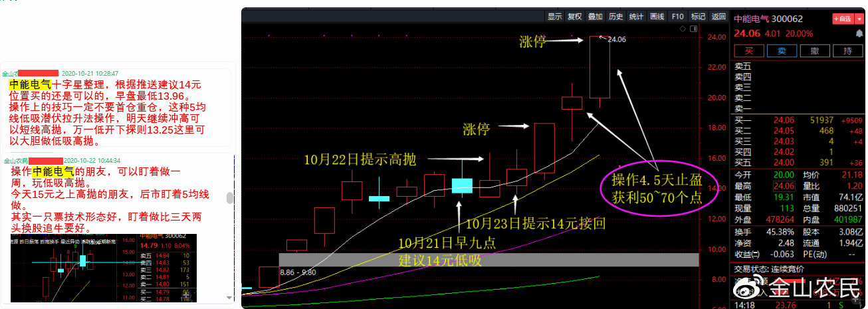
Task: Click the diamond marker icon above chart
Action: [x=683, y=29]
